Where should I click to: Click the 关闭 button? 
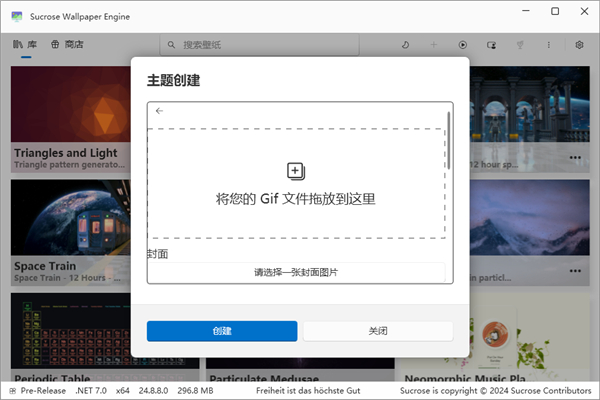[x=378, y=331]
